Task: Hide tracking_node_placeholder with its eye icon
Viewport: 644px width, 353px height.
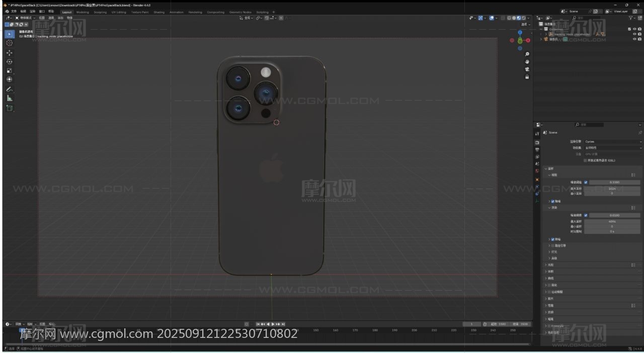Action: pyautogui.click(x=634, y=34)
